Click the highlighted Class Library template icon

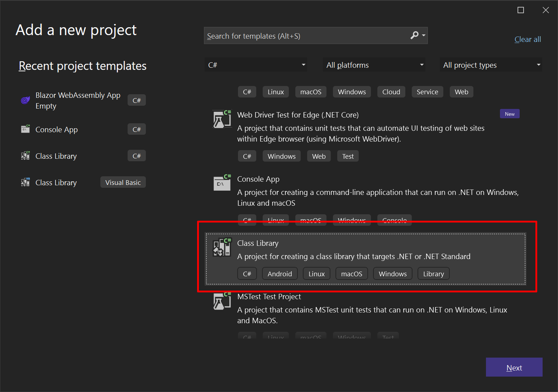222,248
